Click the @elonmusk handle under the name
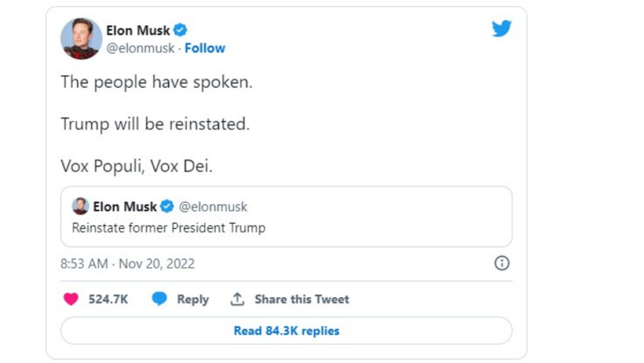 (x=140, y=48)
